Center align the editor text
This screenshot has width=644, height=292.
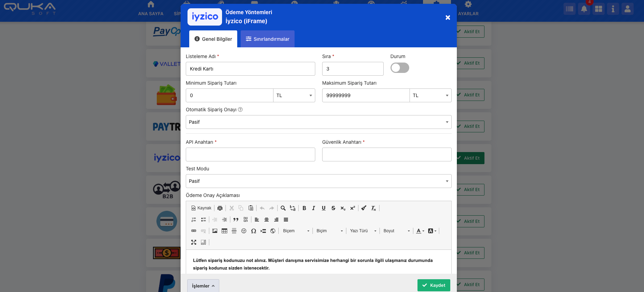pos(267,219)
